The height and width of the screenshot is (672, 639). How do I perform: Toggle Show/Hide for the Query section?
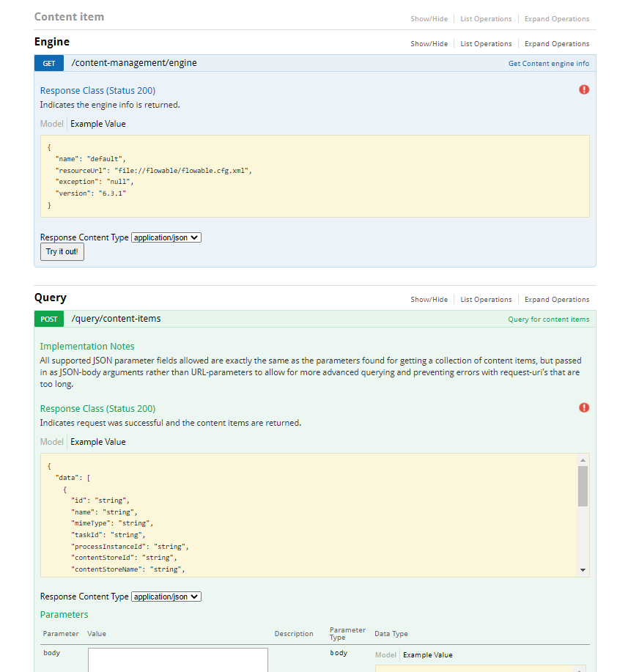point(429,299)
